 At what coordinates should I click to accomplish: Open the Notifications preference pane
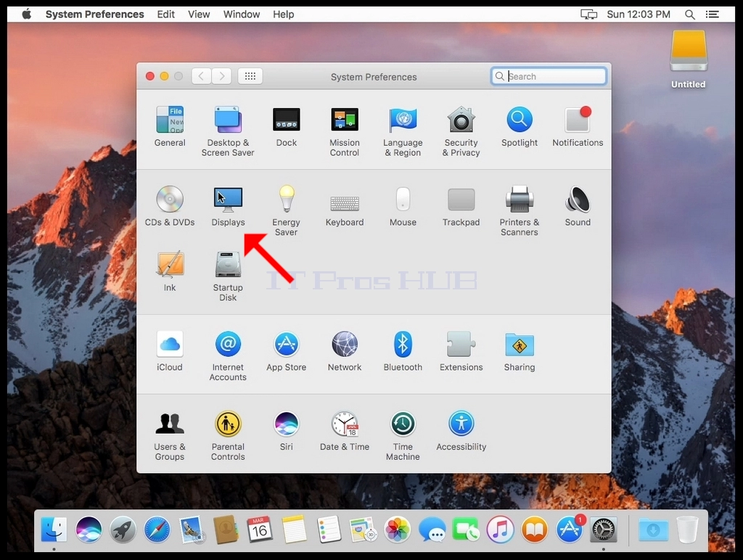coord(578,120)
